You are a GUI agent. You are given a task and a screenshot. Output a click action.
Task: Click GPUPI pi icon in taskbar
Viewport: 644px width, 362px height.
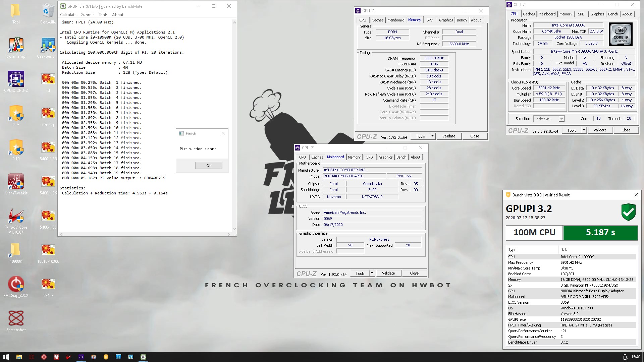143,357
